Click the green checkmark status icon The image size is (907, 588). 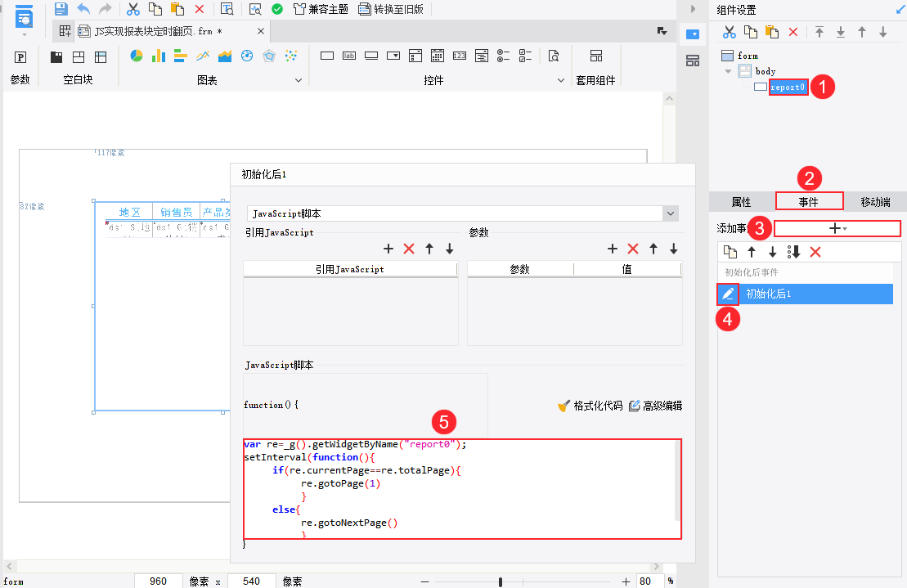pyautogui.click(x=277, y=9)
